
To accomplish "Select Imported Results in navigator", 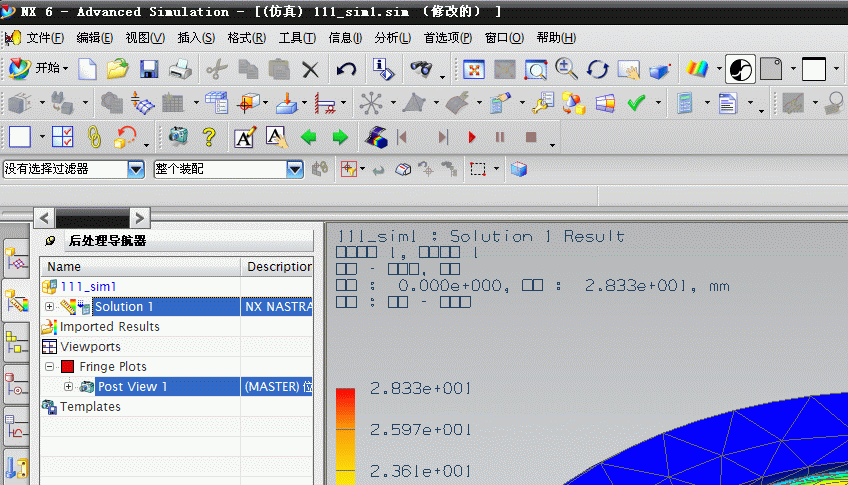I will [110, 327].
